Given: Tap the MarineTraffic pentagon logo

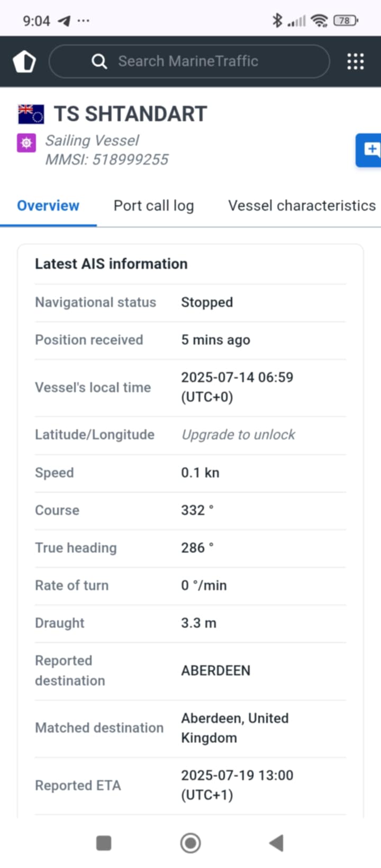Looking at the screenshot, I should [x=24, y=61].
